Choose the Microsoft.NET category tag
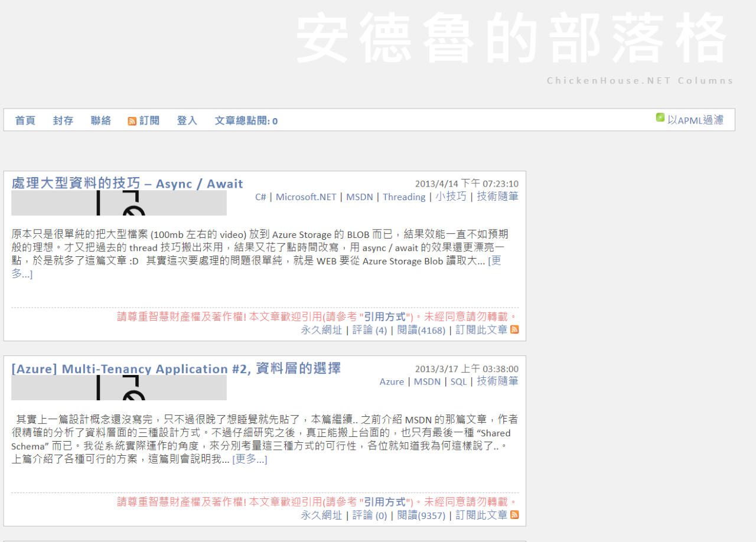The width and height of the screenshot is (756, 542). coord(306,197)
